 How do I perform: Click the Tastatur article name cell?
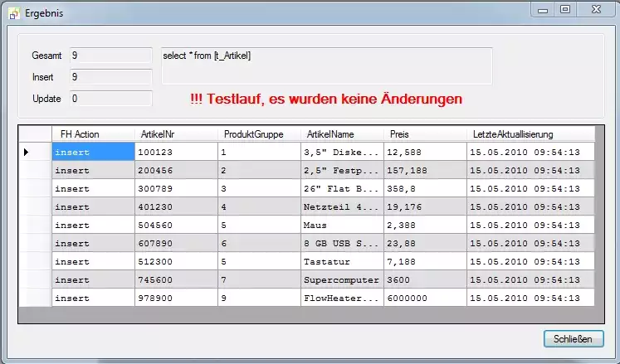[341, 261]
